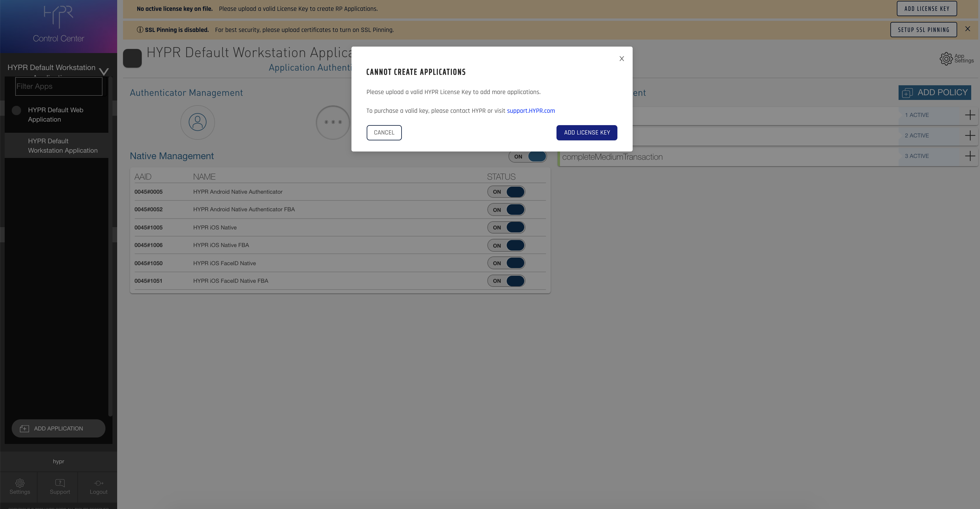Close the Cannot Create Applications dialog

pos(622,59)
